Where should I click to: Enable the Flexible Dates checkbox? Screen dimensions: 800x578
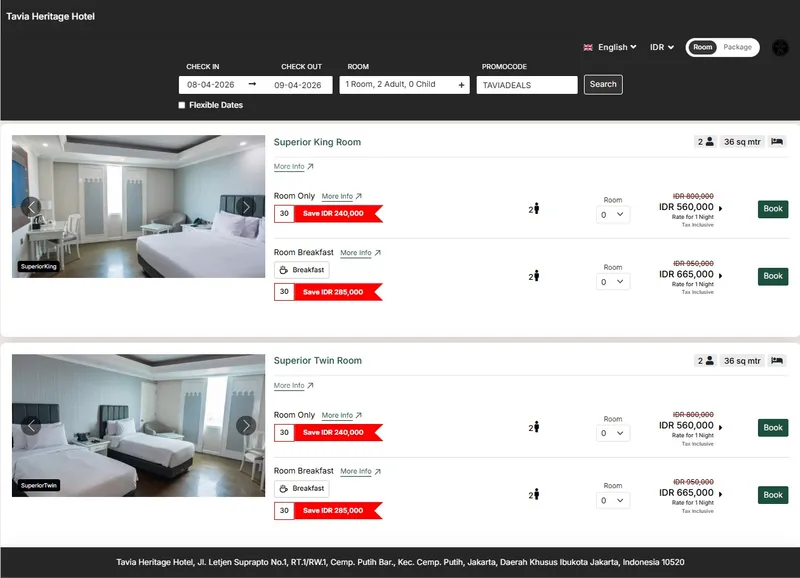(182, 105)
